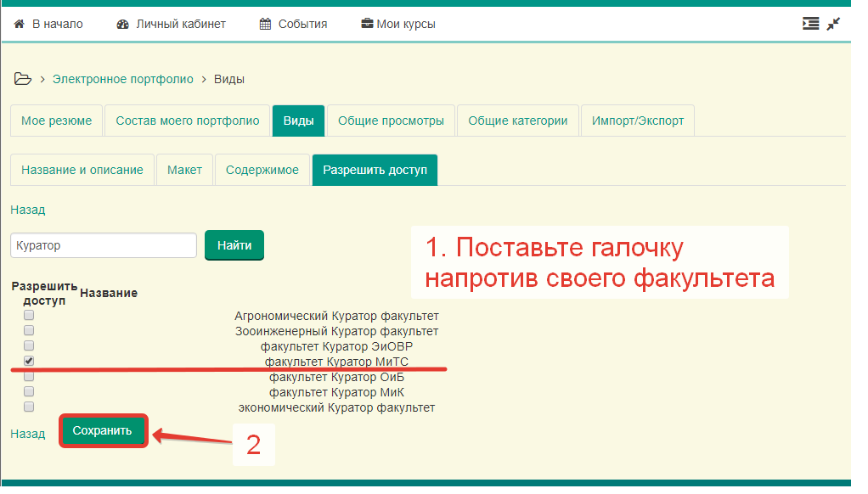Image resolution: width=868 pixels, height=494 pixels.
Task: Open the briefcase icon for Мои курсы
Action: point(367,24)
